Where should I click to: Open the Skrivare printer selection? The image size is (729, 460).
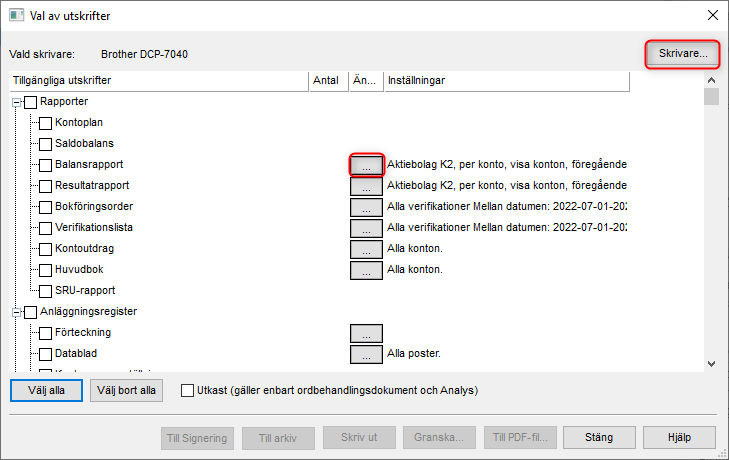(683, 54)
